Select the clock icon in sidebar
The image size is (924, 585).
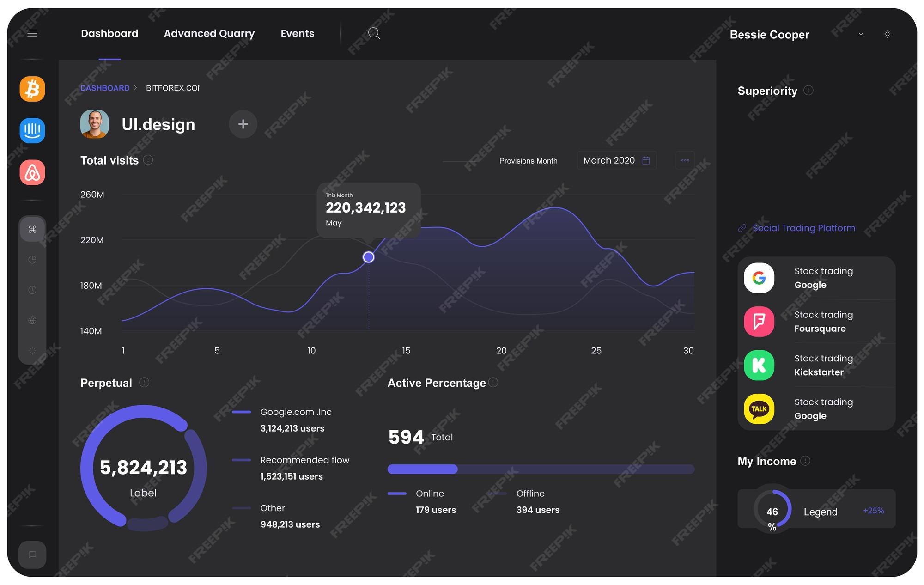tap(32, 290)
